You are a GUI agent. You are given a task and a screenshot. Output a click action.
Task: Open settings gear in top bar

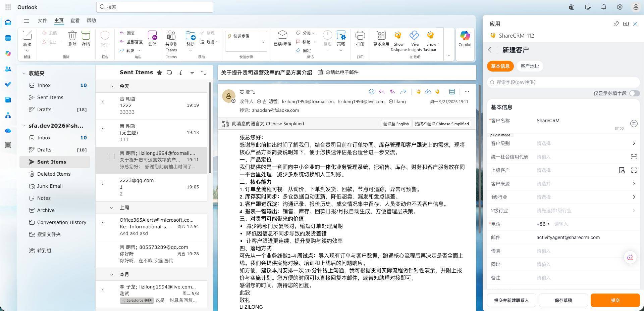tap(620, 7)
